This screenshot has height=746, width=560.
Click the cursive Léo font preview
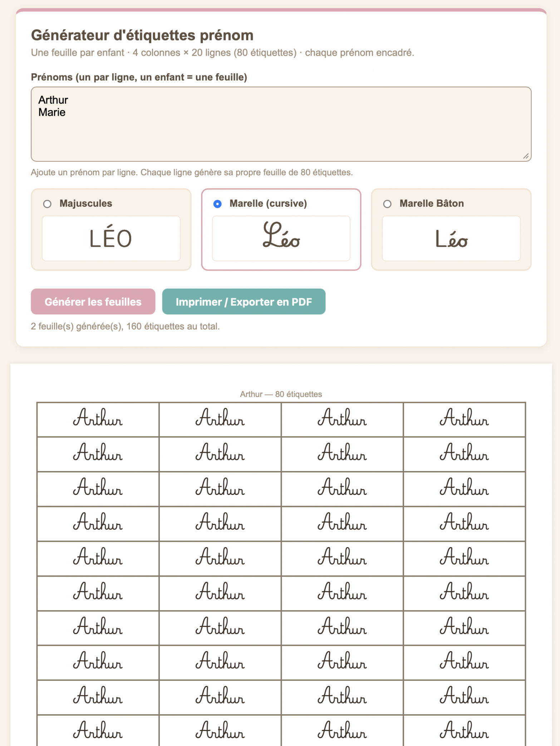point(281,239)
